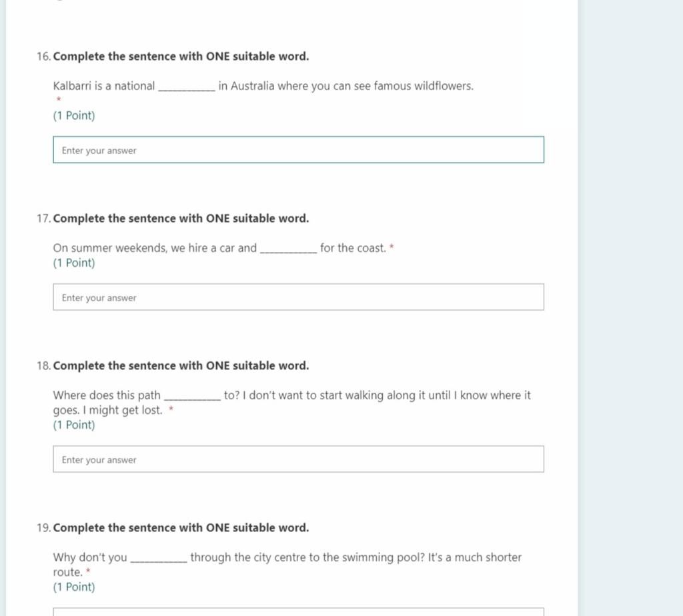This screenshot has width=683, height=616.
Task: Focus the answer box under question 17
Action: click(298, 297)
